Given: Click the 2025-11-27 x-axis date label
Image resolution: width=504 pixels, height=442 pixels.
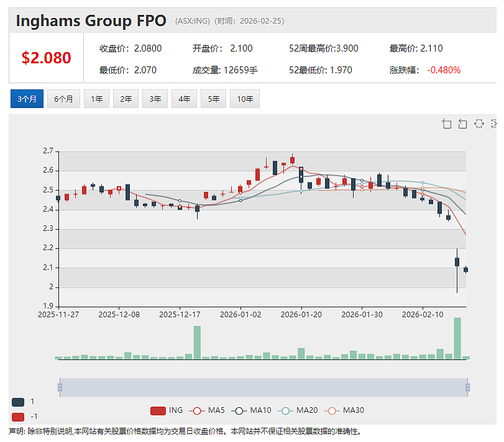Looking at the screenshot, I should 58,315.
